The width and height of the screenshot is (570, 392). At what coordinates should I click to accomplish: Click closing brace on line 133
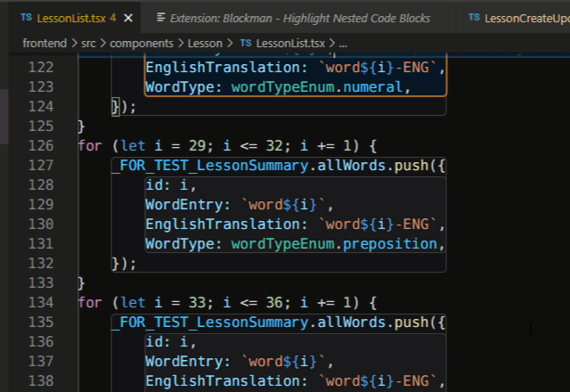(81, 283)
